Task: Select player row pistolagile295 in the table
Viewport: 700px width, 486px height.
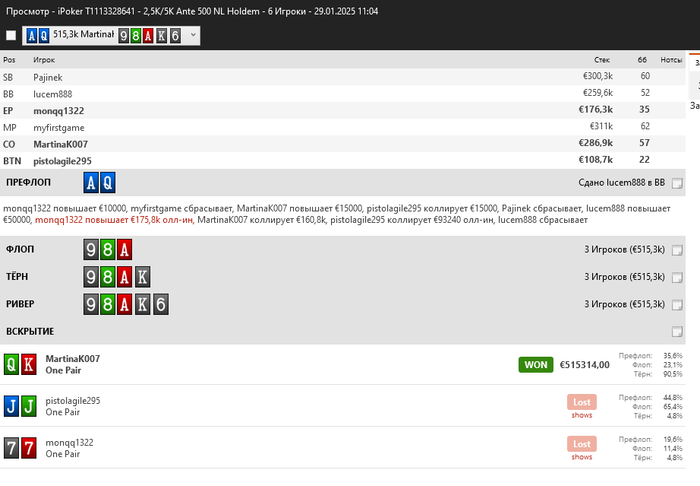Action: pyautogui.click(x=342, y=161)
